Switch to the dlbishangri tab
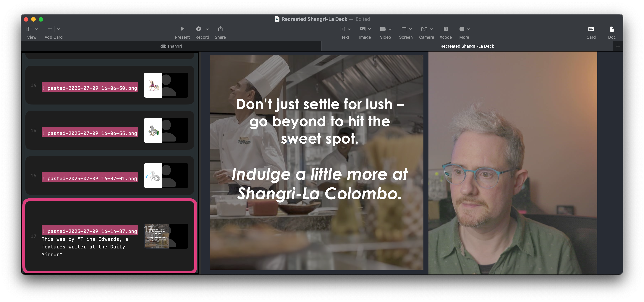 coord(171,46)
